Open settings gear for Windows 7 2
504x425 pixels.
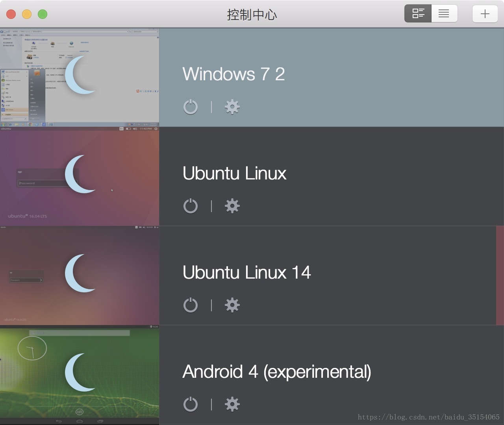[232, 107]
